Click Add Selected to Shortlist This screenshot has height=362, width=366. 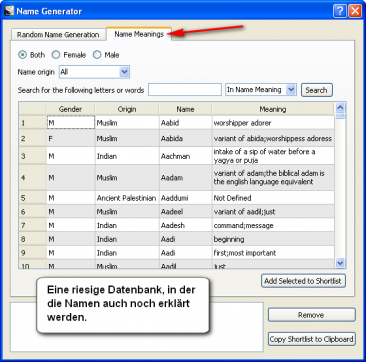[303, 281]
